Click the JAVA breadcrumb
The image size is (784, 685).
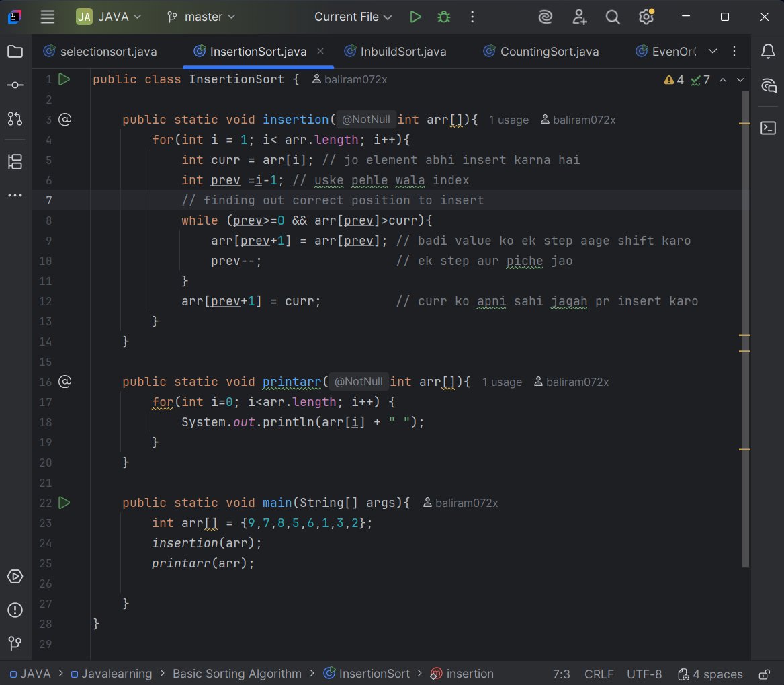[x=30, y=674]
